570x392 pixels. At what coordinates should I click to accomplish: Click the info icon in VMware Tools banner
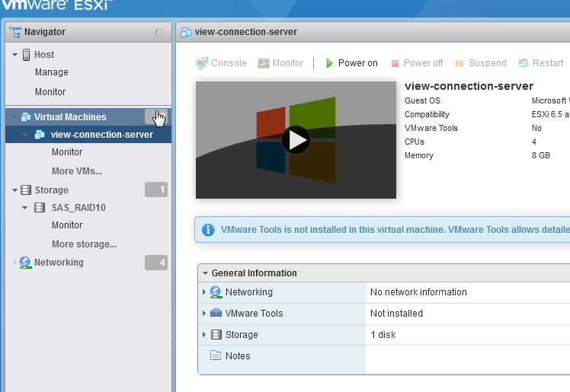(208, 230)
